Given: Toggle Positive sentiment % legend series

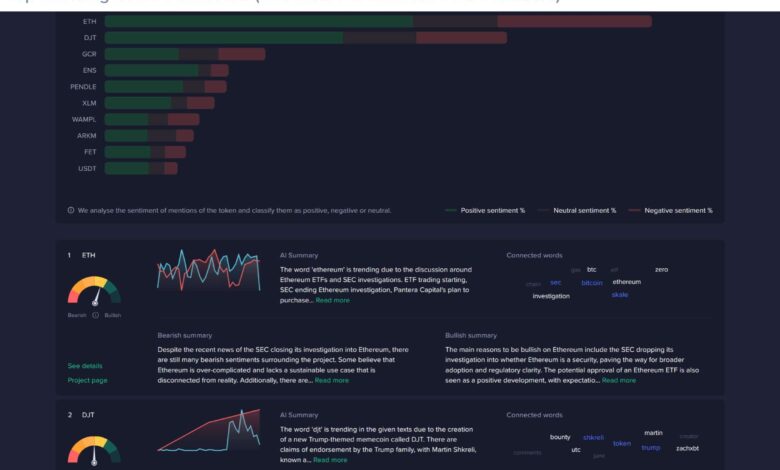Looking at the screenshot, I should (485, 211).
